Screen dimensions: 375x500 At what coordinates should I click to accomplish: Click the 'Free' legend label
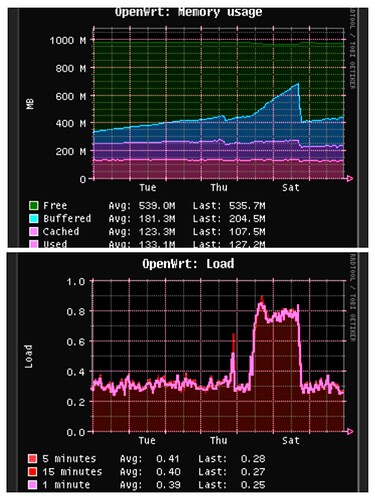click(x=55, y=206)
